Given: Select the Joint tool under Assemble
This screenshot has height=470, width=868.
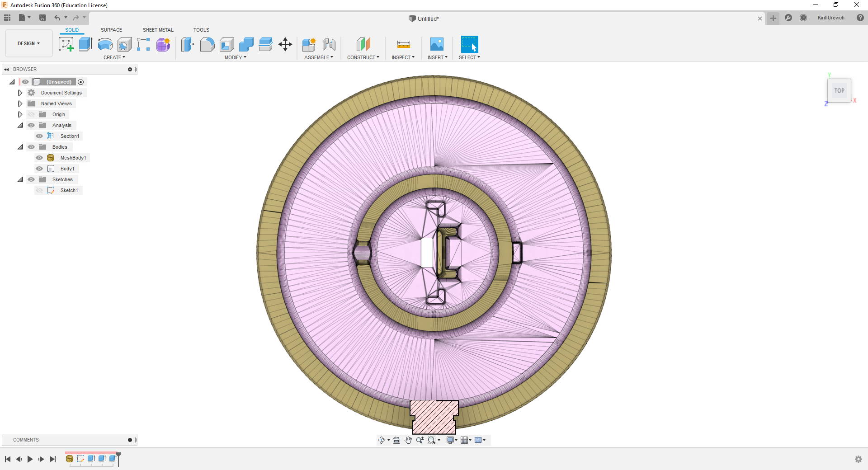Looking at the screenshot, I should [x=329, y=44].
